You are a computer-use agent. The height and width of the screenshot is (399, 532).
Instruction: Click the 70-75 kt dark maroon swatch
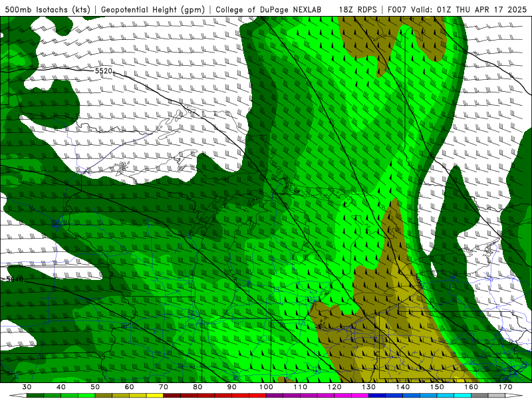172,396
